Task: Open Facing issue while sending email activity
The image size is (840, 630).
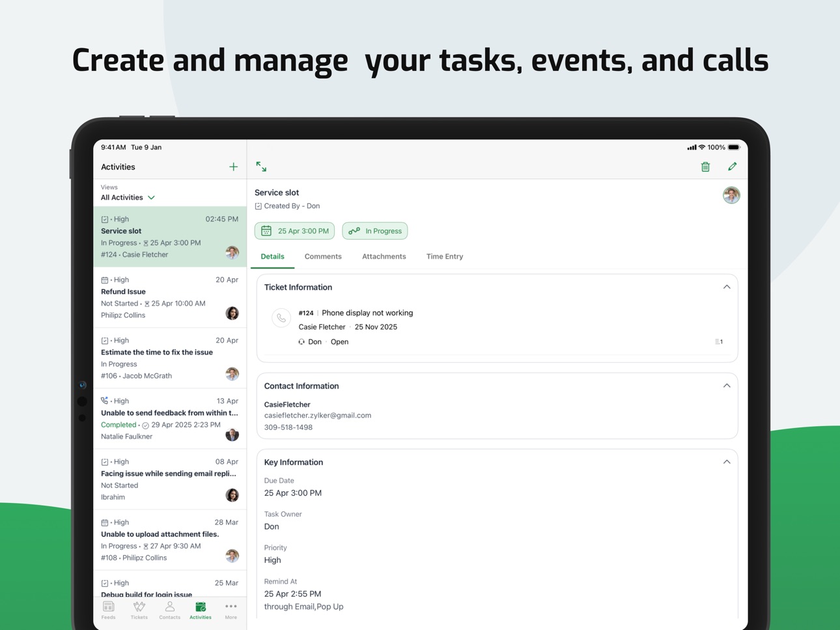Action: click(x=170, y=479)
